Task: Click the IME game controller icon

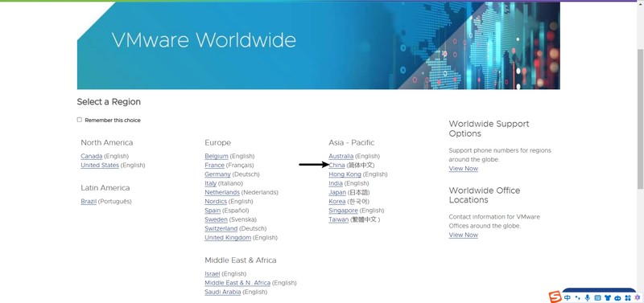Action: click(x=617, y=298)
